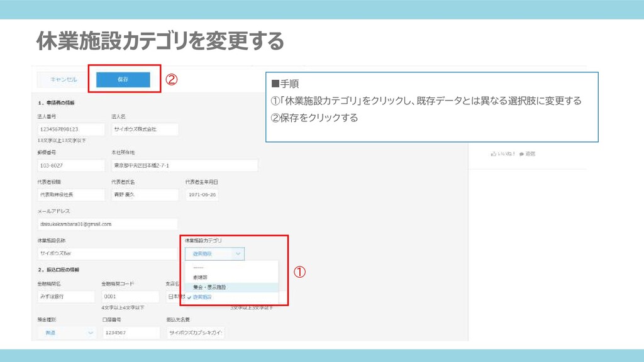Select 劇場等 from the category list
The image size is (644, 362).
[231, 277]
